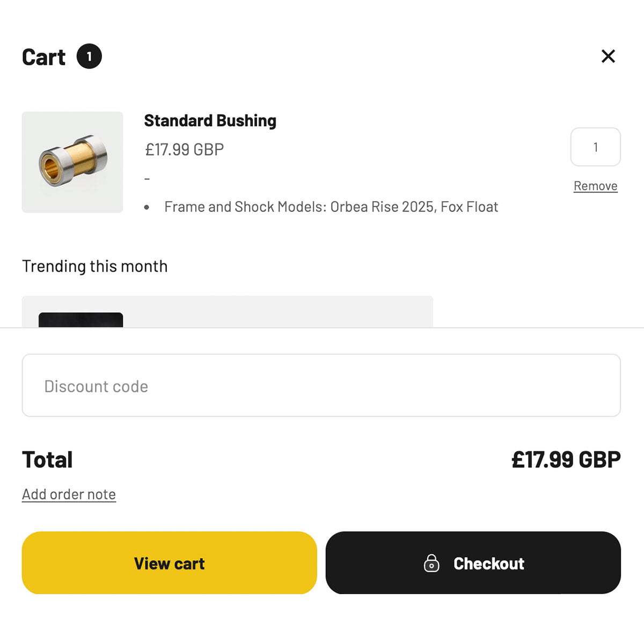Click the item price under Standard Bushing
Image resolution: width=644 pixels, height=644 pixels.
(184, 149)
